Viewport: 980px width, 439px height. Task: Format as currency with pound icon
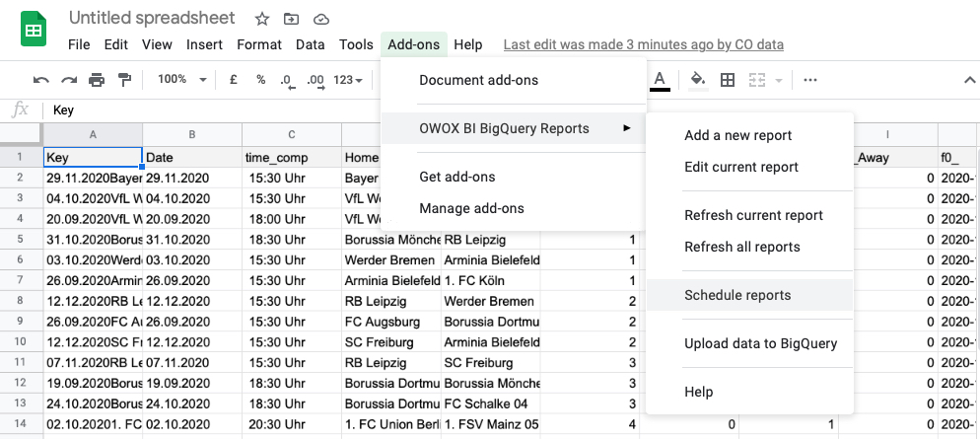tap(233, 80)
